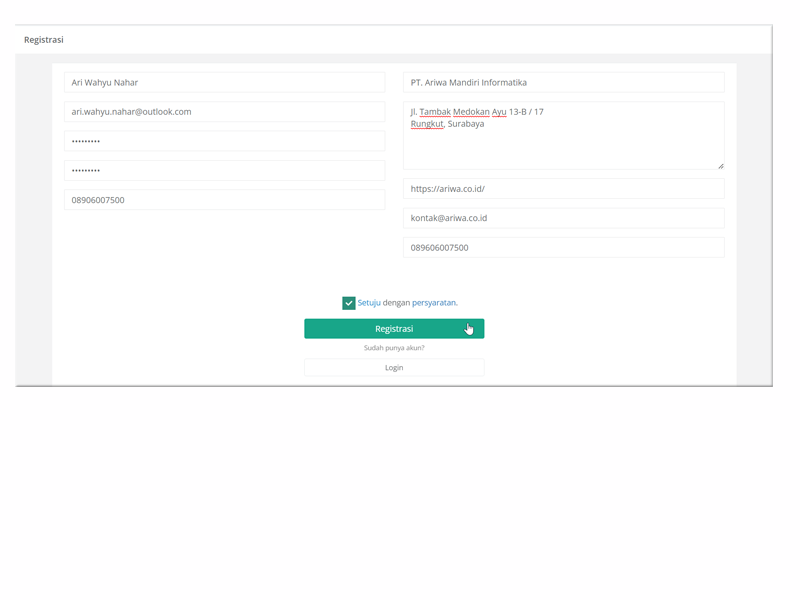This screenshot has width=800, height=600.
Task: Submit the form with the green Registrasi button
Action: point(394,329)
